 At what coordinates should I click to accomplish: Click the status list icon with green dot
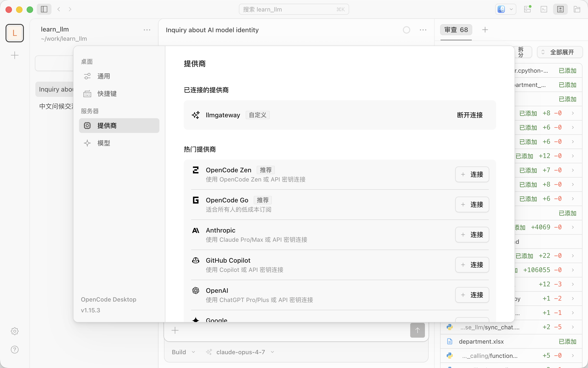point(527,9)
